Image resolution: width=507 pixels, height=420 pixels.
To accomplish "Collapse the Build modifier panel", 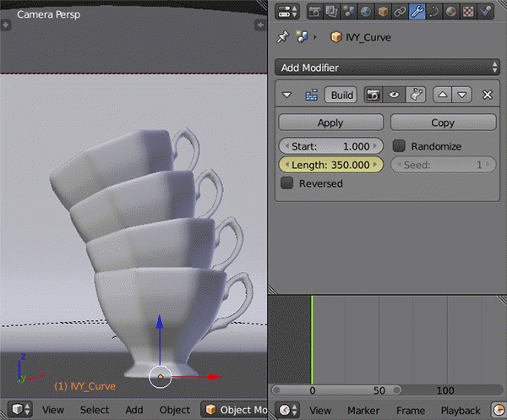I will [x=287, y=95].
